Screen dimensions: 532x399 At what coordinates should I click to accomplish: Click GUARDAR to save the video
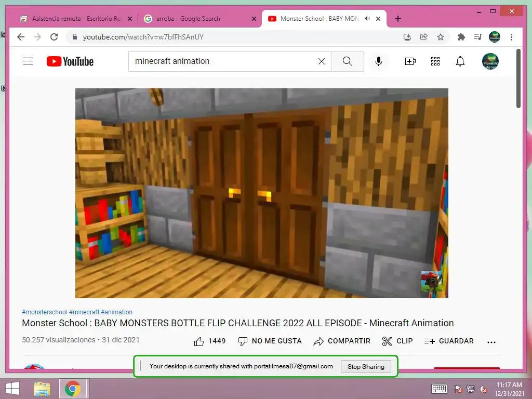point(449,341)
